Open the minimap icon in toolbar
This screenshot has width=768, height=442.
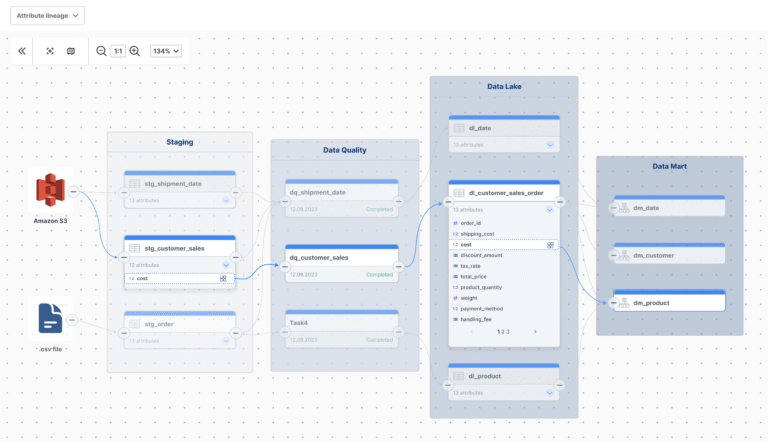tap(71, 51)
